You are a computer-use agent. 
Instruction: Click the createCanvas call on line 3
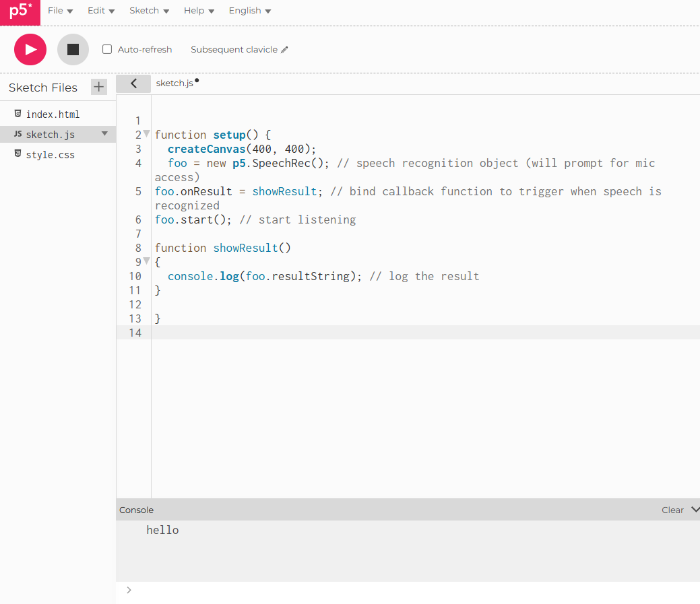(x=242, y=149)
